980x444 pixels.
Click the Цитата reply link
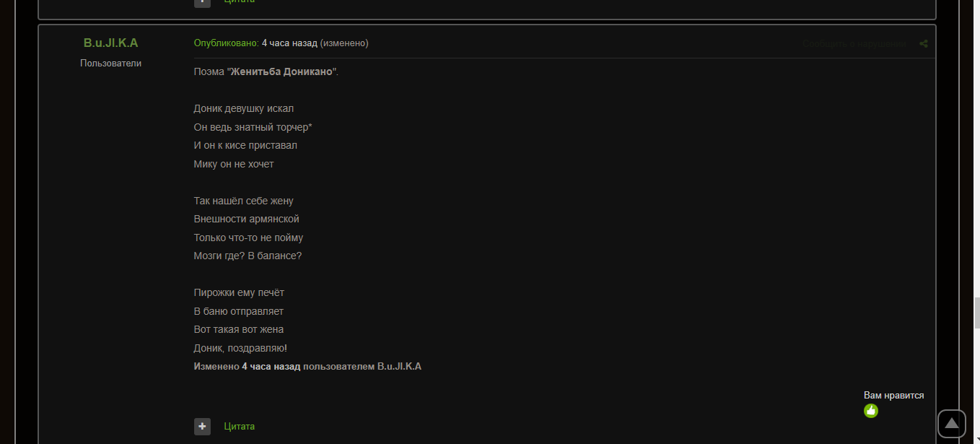point(239,426)
